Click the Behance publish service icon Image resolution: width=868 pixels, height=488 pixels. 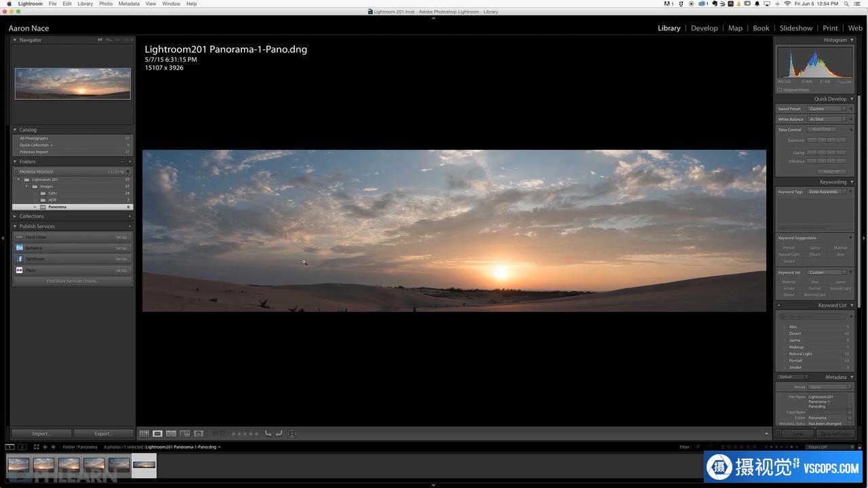coord(20,248)
